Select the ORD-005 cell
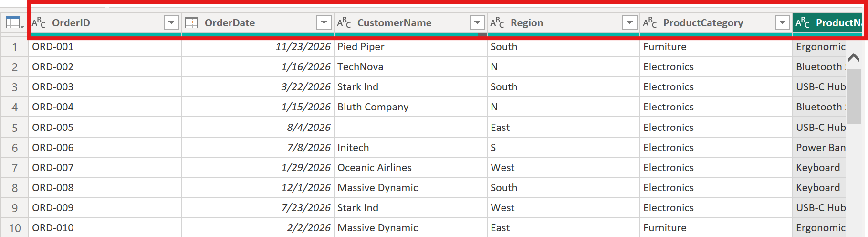 [x=105, y=128]
